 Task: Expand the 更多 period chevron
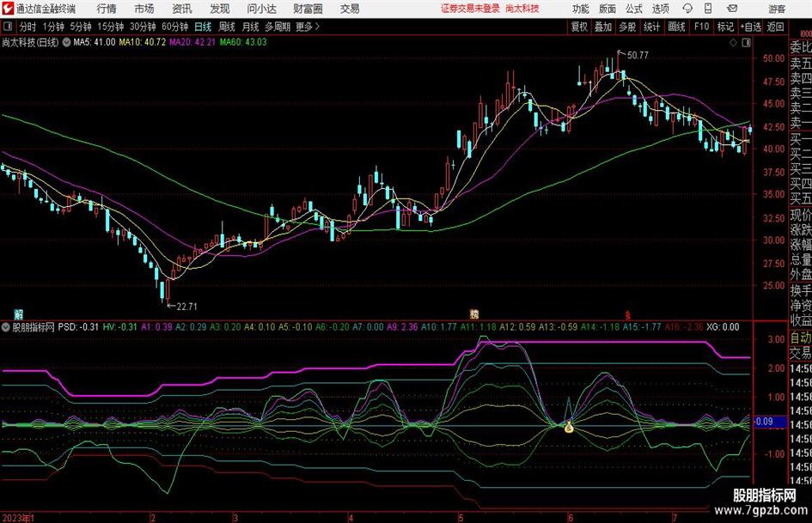(x=317, y=27)
